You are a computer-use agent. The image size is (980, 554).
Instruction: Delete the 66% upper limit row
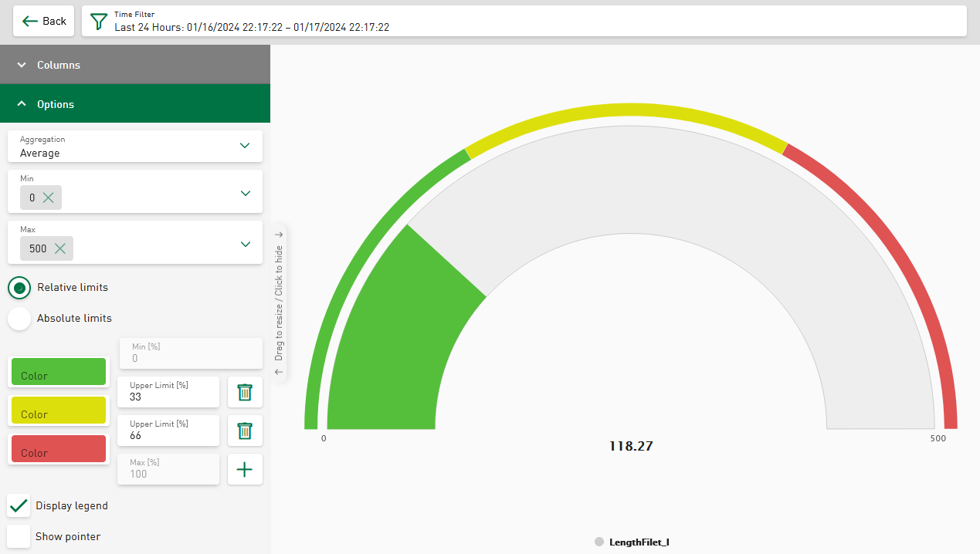[x=244, y=431]
